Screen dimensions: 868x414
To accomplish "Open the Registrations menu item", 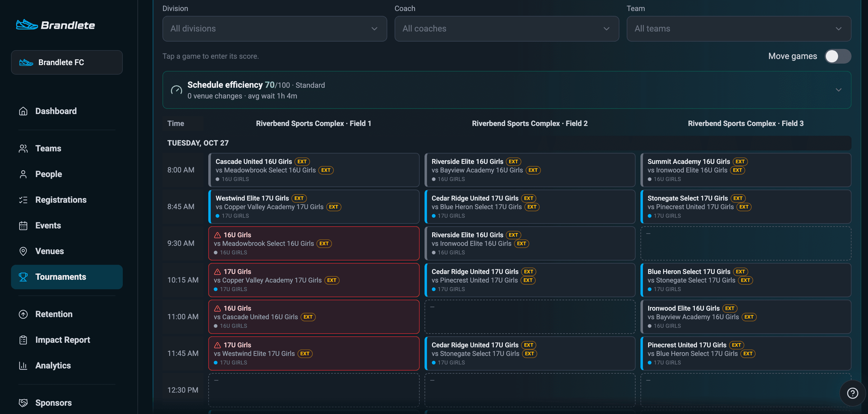I will 67,200.
